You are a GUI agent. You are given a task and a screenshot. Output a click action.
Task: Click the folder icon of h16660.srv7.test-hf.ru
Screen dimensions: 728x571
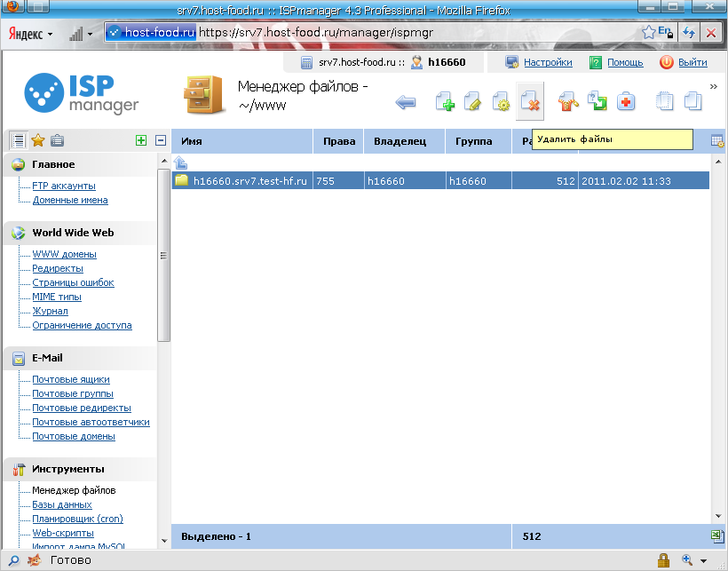pos(181,180)
